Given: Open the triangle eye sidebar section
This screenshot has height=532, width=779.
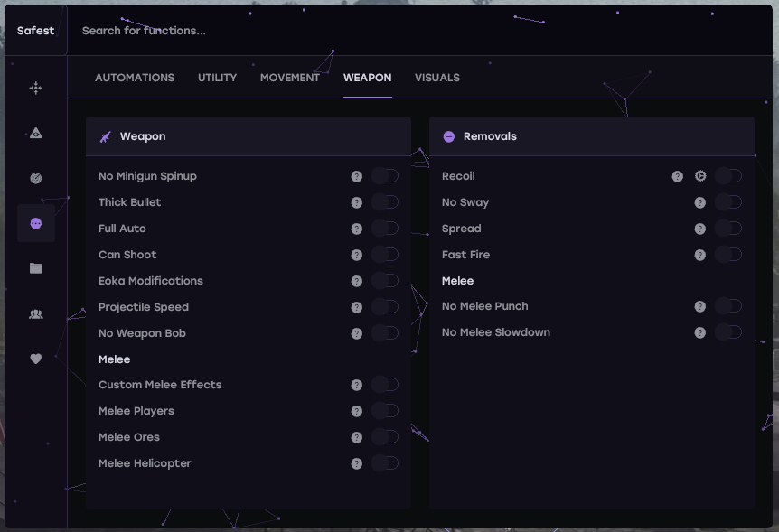Looking at the screenshot, I should tap(36, 133).
